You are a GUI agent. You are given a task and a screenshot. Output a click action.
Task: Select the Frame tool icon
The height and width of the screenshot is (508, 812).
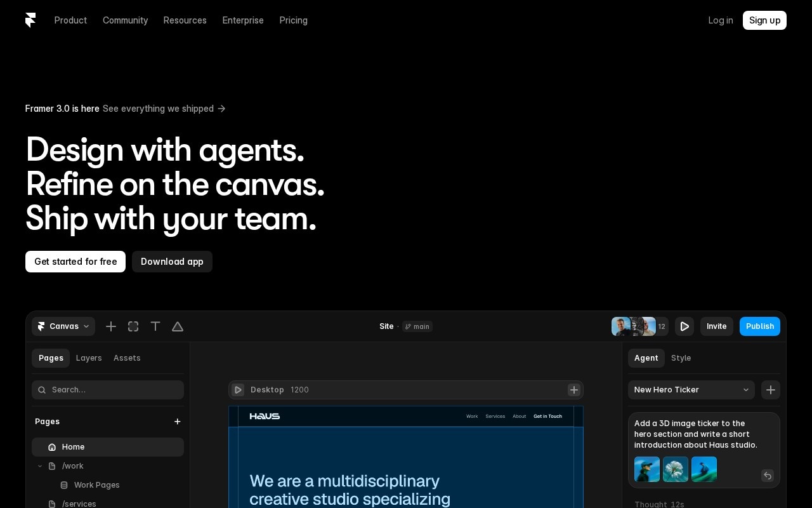tap(133, 326)
